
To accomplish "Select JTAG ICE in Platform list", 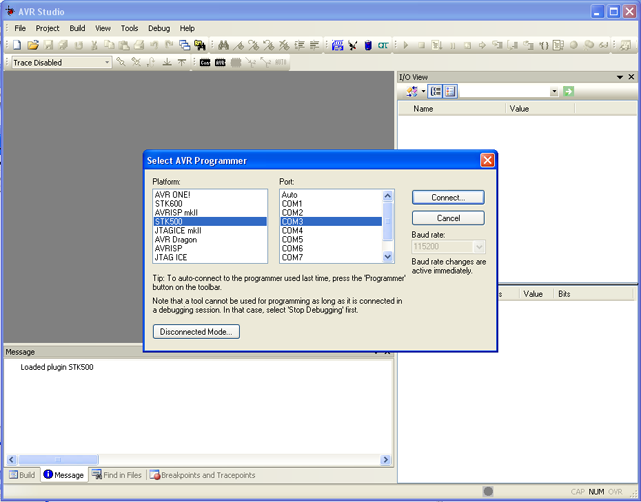I will click(x=210, y=258).
